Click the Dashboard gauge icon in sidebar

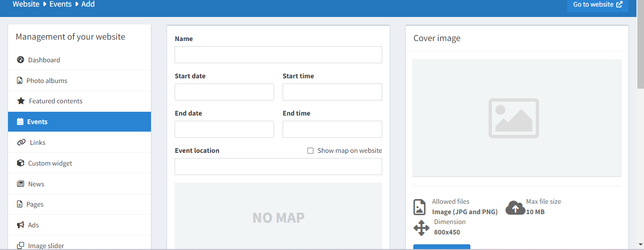(x=20, y=60)
